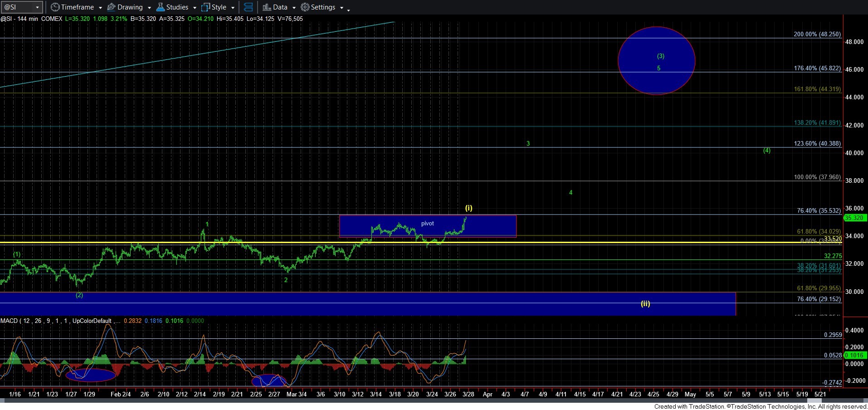This screenshot has height=410, width=868.
Task: Select the 61.80% (29.955) Fibonacci label
Action: click(x=819, y=288)
